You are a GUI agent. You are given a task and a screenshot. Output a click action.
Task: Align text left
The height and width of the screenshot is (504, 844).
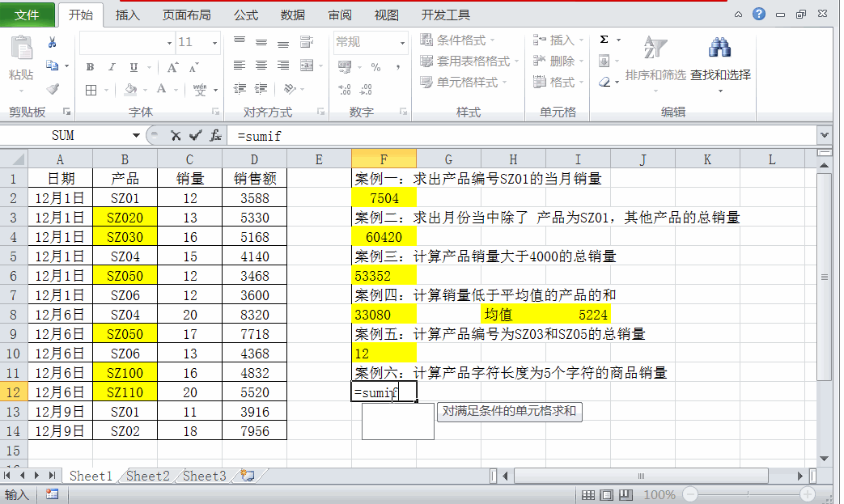pyautogui.click(x=240, y=66)
